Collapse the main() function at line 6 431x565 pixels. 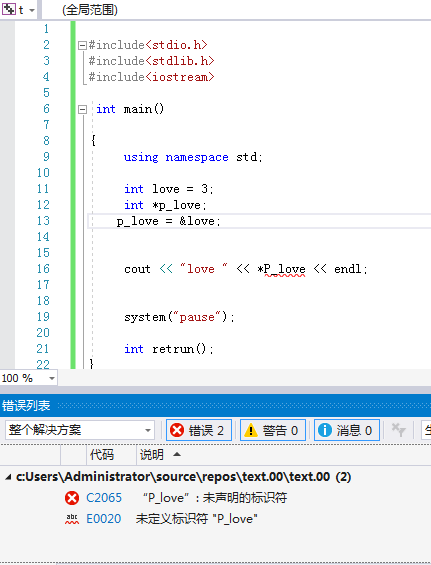pos(83,109)
